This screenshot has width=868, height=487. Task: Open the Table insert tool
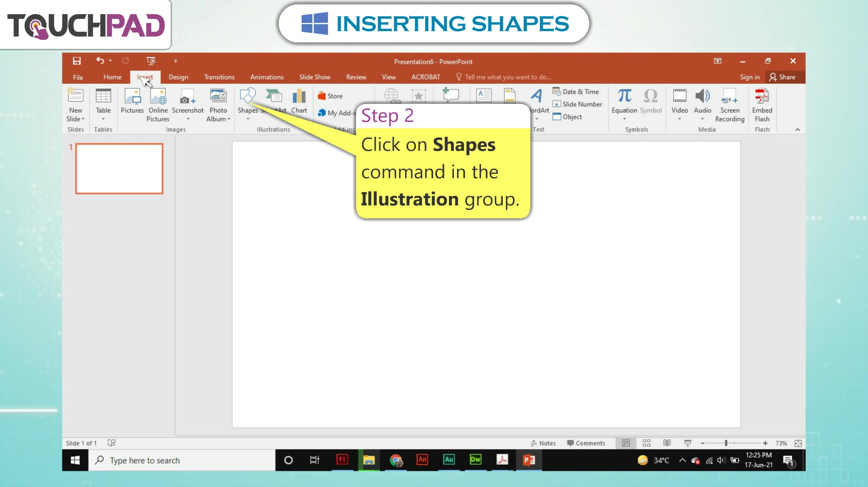tap(103, 105)
